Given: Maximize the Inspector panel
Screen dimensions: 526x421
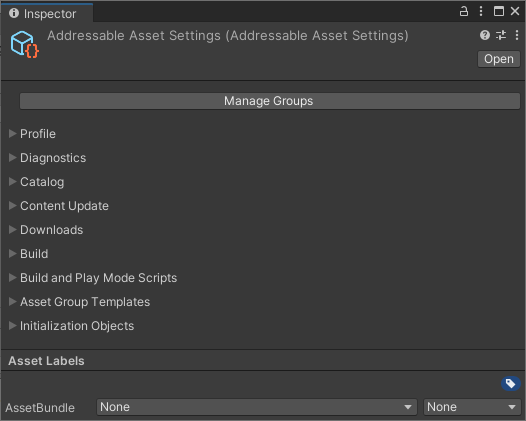Looking at the screenshot, I should tap(498, 11).
